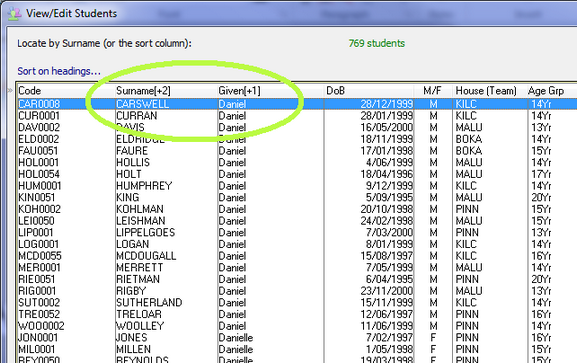Click the date of birth 7/02/1997
Screen dimensions: 577x363
click(x=389, y=338)
